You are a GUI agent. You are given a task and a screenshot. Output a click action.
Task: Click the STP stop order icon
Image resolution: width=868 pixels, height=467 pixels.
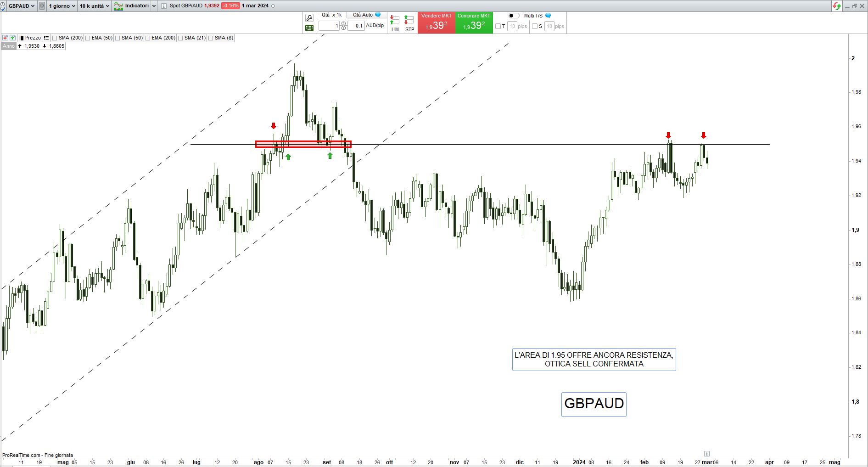[x=409, y=23]
